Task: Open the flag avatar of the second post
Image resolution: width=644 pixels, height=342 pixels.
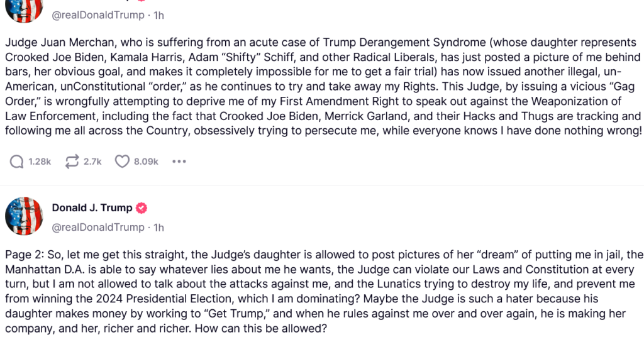Action: (24, 216)
